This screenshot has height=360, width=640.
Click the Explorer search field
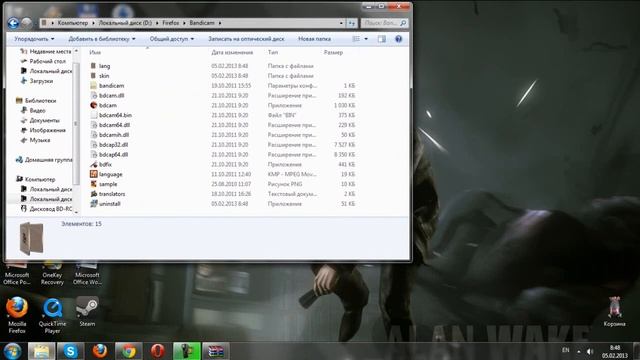384,23
